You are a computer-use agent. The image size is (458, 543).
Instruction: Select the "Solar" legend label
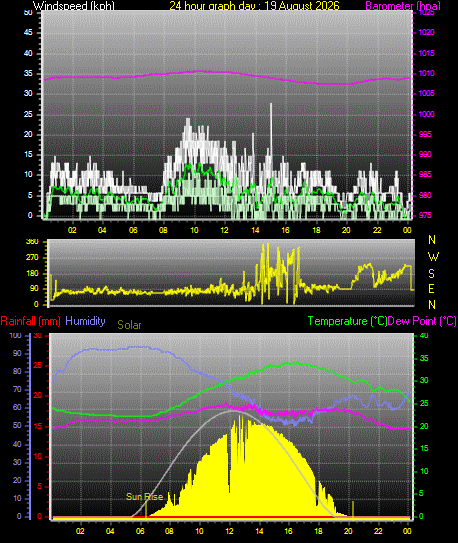click(x=129, y=325)
